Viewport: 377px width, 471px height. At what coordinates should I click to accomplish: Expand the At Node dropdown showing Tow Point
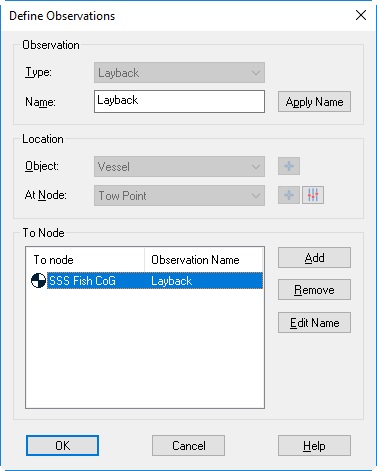tap(179, 196)
